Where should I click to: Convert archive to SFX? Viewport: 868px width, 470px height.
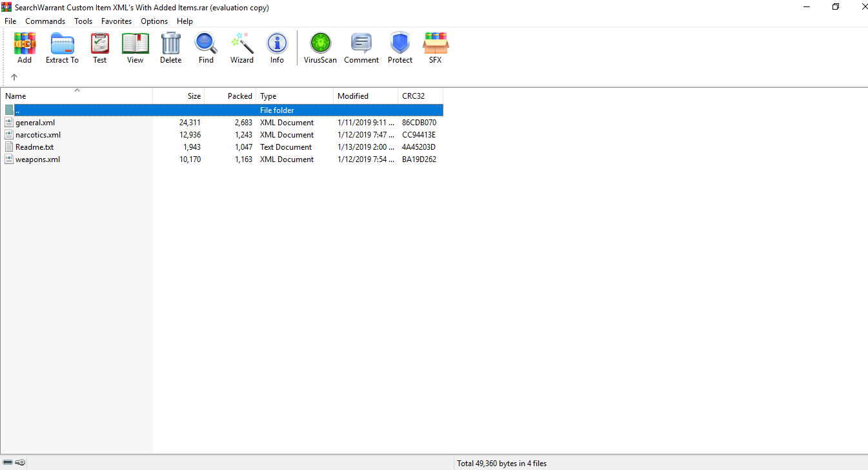click(435, 48)
